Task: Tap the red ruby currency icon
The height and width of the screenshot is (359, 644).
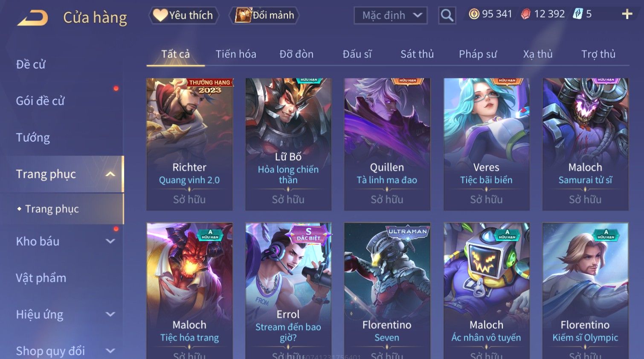Action: point(526,14)
